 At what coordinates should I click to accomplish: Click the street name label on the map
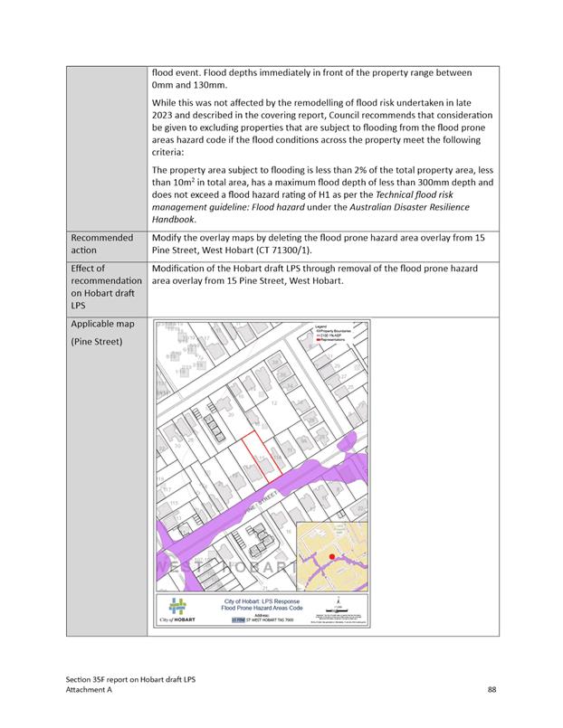pyautogui.click(x=262, y=502)
